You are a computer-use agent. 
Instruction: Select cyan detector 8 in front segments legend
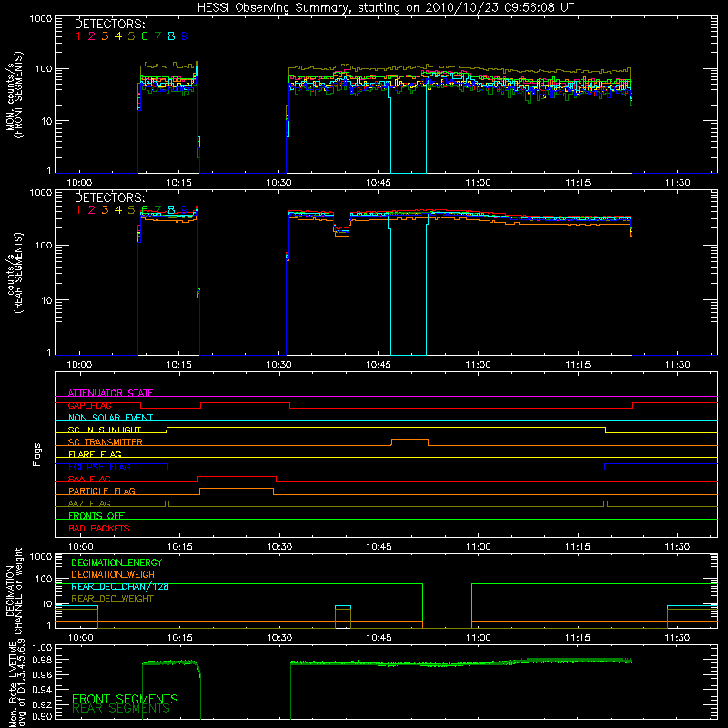[x=171, y=36]
